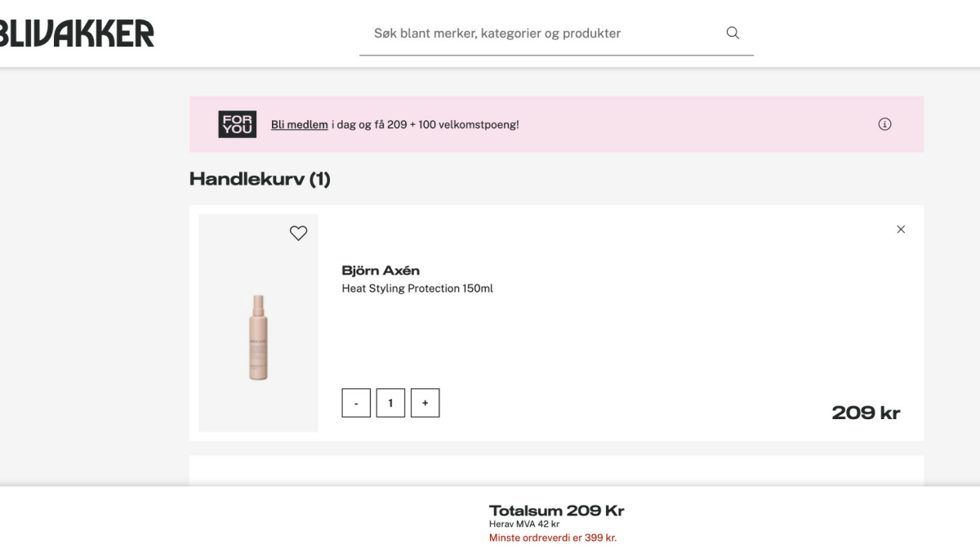Click the BLIVAKKER logo
The height and width of the screenshot is (558, 980).
[x=73, y=33]
